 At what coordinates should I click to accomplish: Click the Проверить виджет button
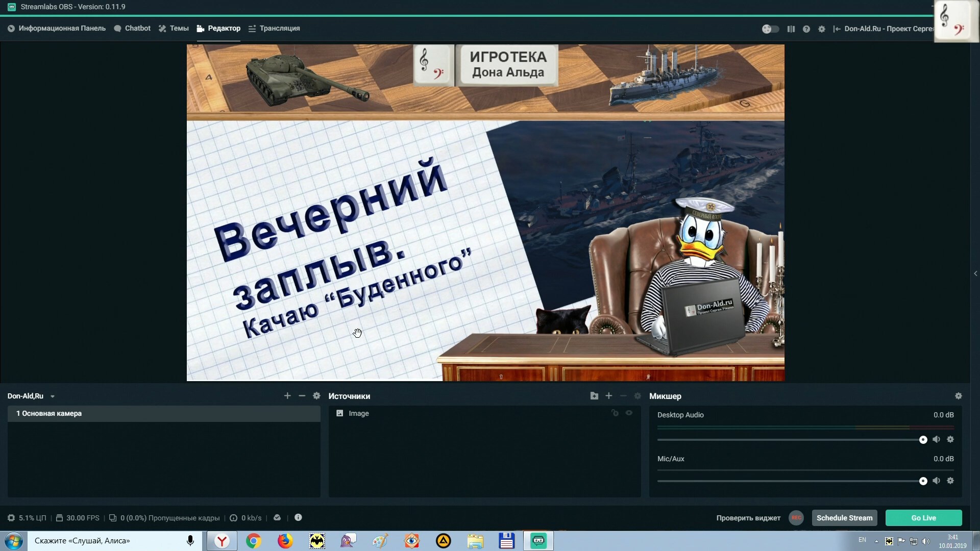pyautogui.click(x=748, y=518)
